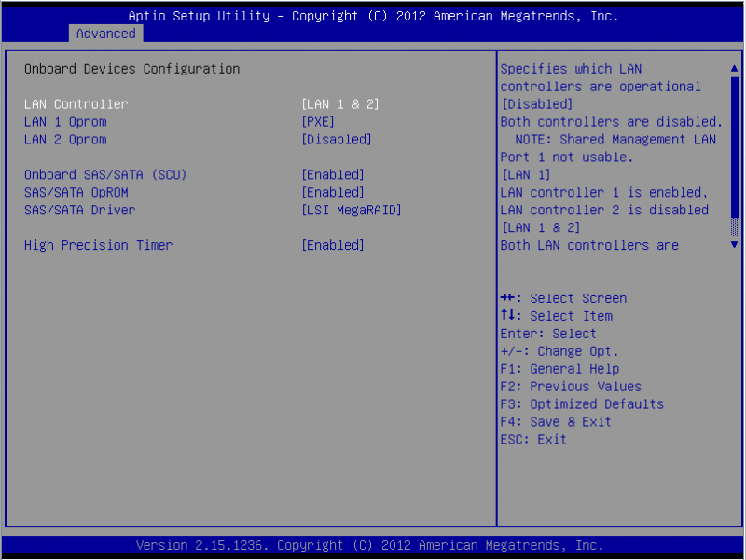Click the help text scrollbar track
Screen dimensions: 746x560
735,149
